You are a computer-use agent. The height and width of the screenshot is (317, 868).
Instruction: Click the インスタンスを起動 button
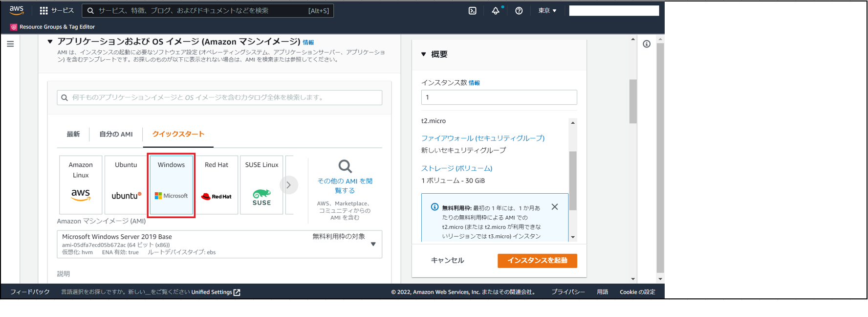pyautogui.click(x=537, y=261)
